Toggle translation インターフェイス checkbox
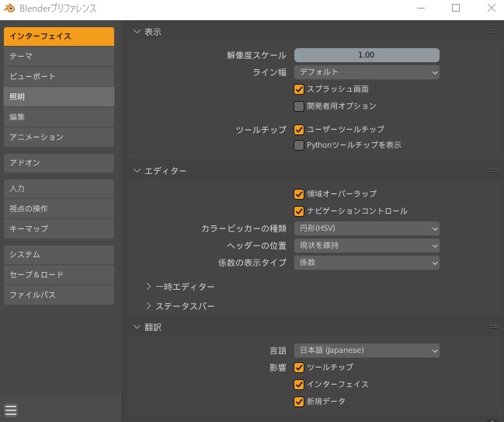This screenshot has height=422, width=504. 299,385
